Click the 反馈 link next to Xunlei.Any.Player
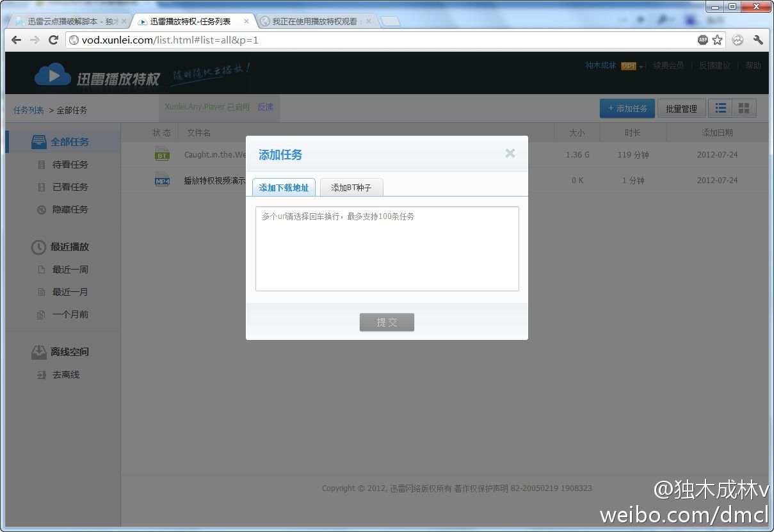This screenshot has height=532, width=774. click(x=265, y=107)
